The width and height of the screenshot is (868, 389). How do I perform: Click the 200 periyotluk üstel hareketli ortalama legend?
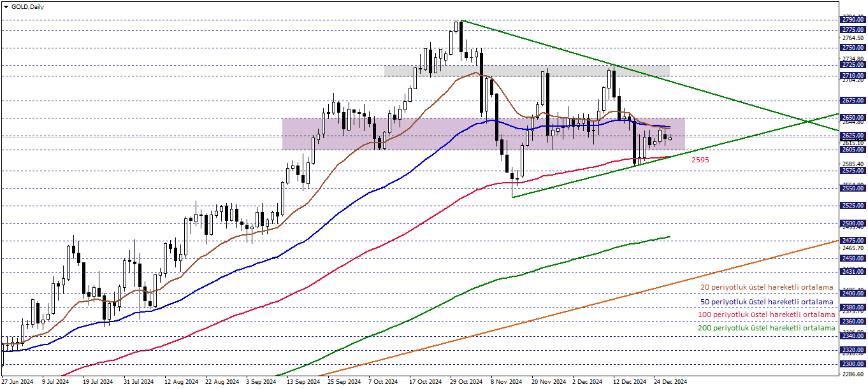(766, 328)
